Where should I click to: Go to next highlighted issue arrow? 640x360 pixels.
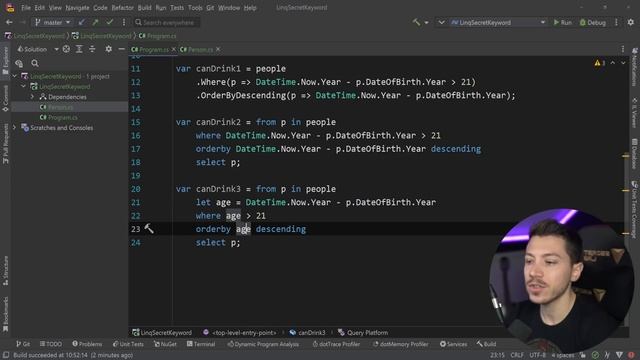tap(623, 63)
